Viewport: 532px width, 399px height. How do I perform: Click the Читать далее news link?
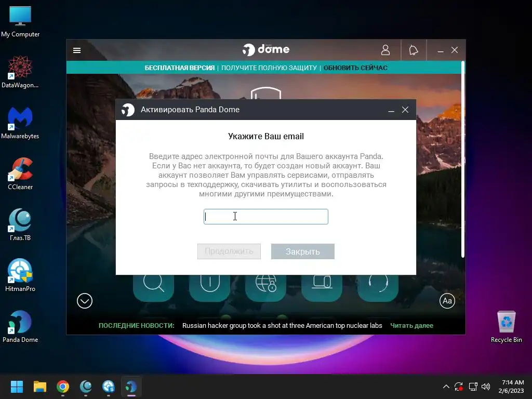click(x=411, y=325)
